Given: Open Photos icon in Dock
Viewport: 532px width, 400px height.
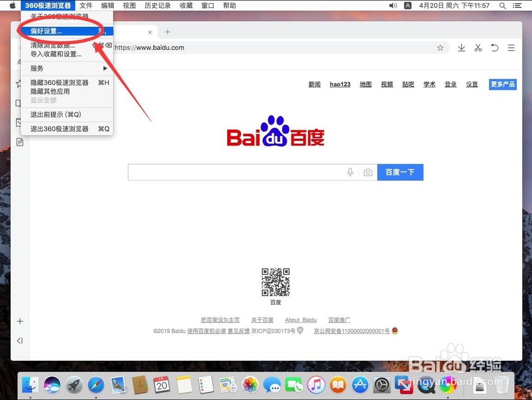Looking at the screenshot, I should [250, 385].
